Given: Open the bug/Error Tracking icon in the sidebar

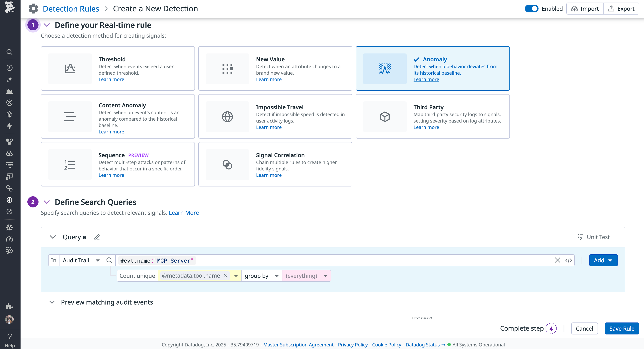Looking at the screenshot, I should coord(9,227).
